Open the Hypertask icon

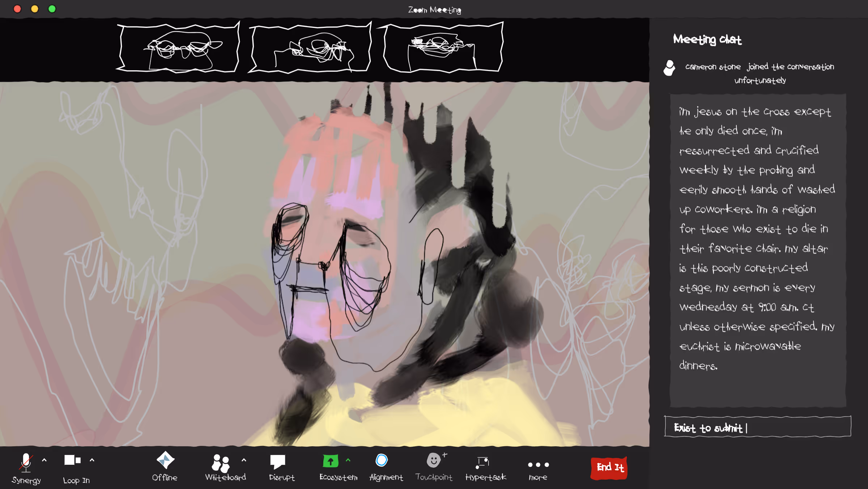click(x=483, y=462)
